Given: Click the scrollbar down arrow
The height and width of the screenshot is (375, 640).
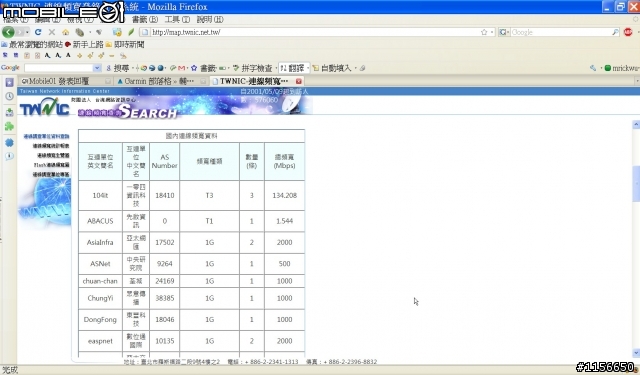Looking at the screenshot, I should click(x=636, y=353).
